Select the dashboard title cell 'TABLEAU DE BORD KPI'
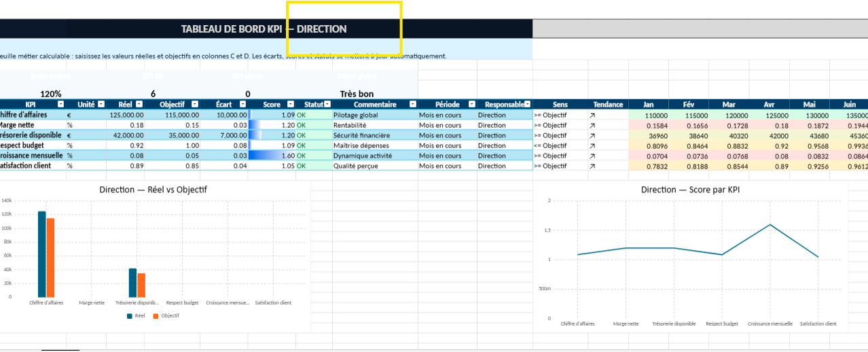868x352 pixels. point(264,29)
